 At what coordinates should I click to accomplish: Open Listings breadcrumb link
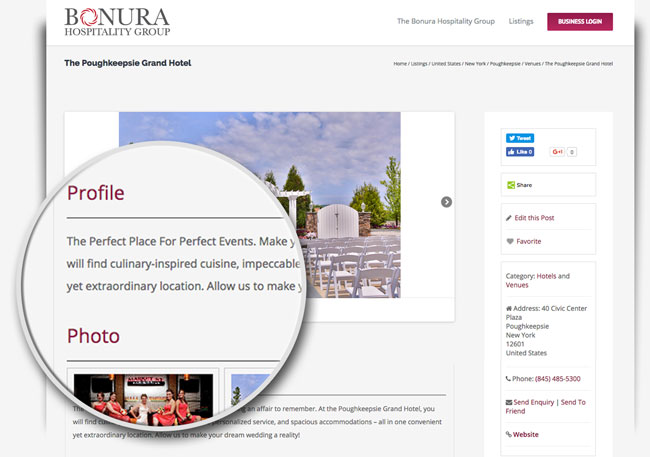(x=419, y=63)
